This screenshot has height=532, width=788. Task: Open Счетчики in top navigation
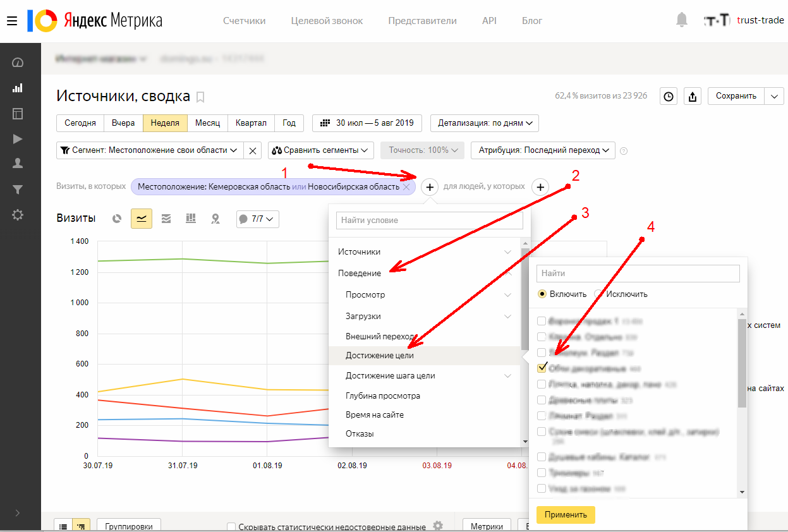pyautogui.click(x=244, y=21)
